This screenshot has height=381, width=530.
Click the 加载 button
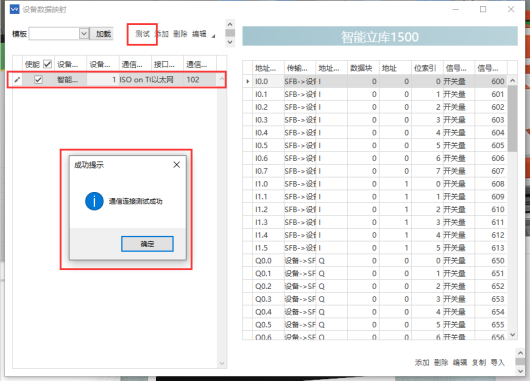(x=102, y=34)
